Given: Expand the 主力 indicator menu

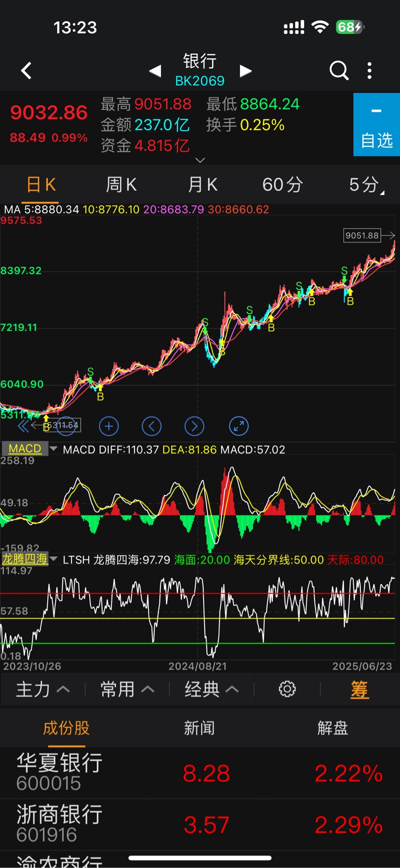Looking at the screenshot, I should (x=42, y=690).
